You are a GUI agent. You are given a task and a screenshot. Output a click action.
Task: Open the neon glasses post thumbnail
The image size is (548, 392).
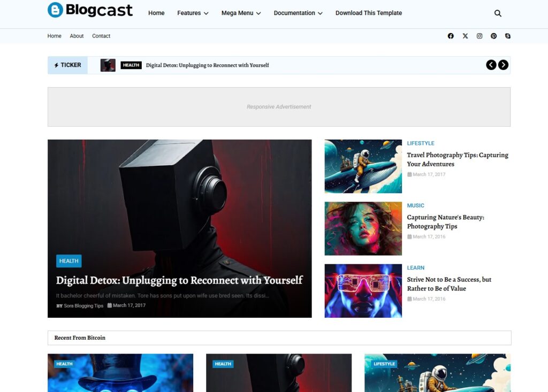[x=363, y=290]
